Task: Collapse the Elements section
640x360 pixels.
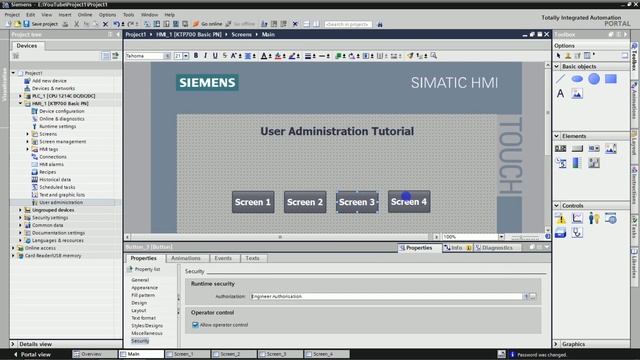Action: tap(557, 136)
